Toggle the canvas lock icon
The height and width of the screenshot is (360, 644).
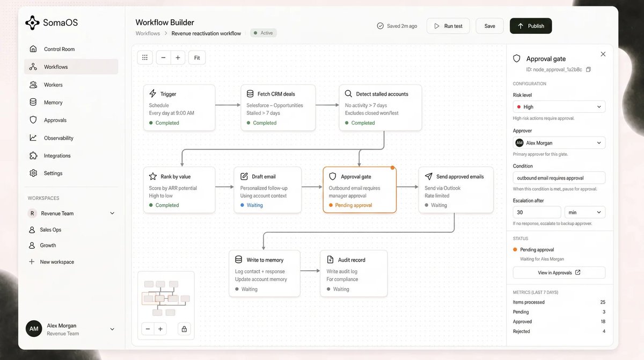pos(184,329)
